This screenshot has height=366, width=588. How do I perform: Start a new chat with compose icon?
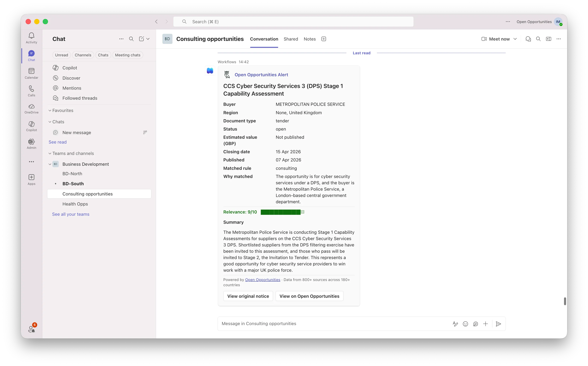click(x=141, y=39)
